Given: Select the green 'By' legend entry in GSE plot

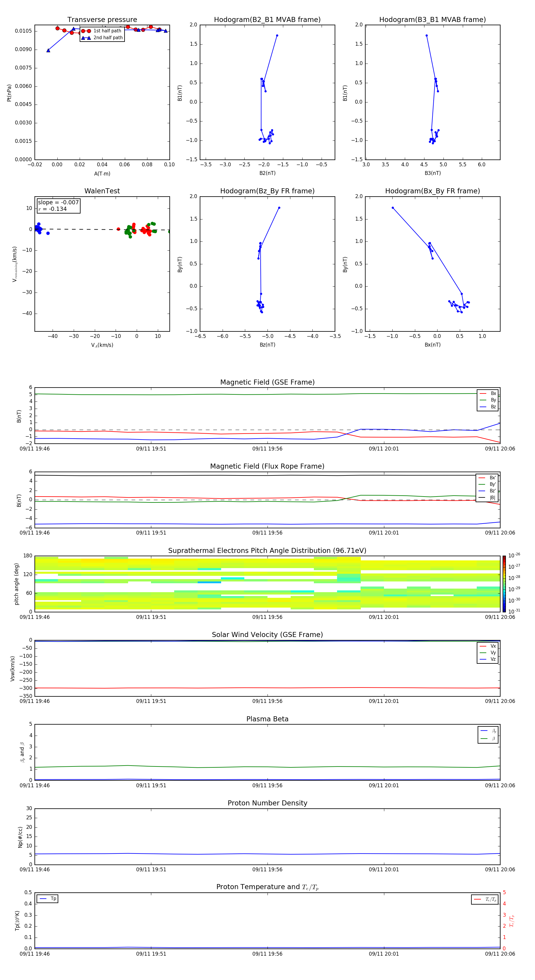Looking at the screenshot, I should 488,400.
